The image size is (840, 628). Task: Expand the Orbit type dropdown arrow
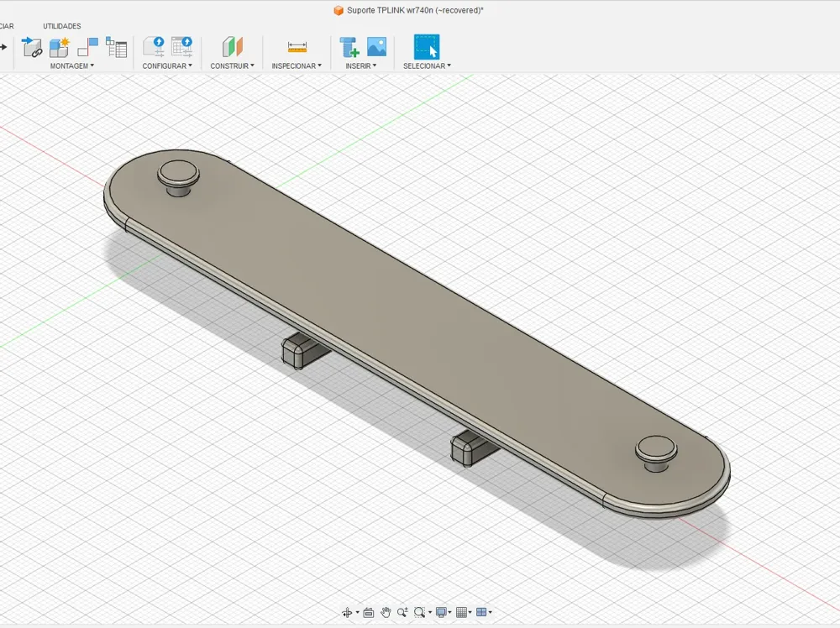(357, 613)
